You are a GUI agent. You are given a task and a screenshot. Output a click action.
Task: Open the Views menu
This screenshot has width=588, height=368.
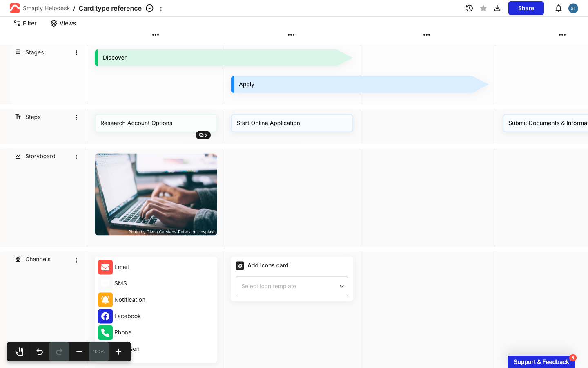[63, 23]
